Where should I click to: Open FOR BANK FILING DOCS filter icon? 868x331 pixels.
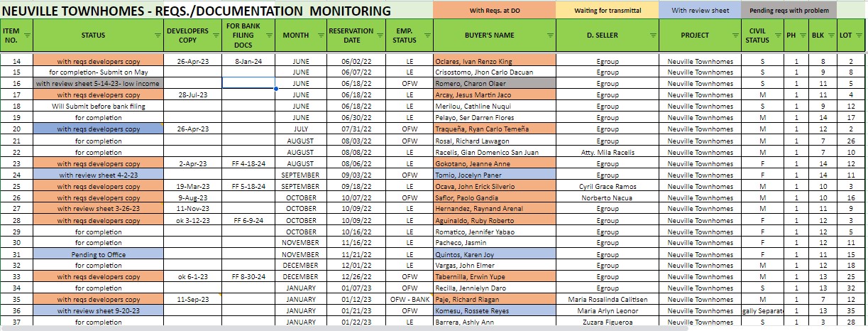268,35
